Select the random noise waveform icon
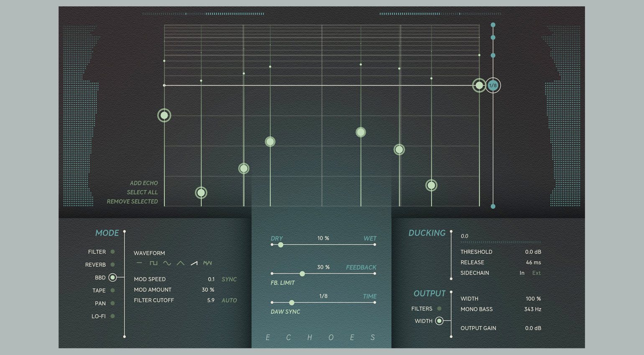644x355 pixels. tap(207, 263)
